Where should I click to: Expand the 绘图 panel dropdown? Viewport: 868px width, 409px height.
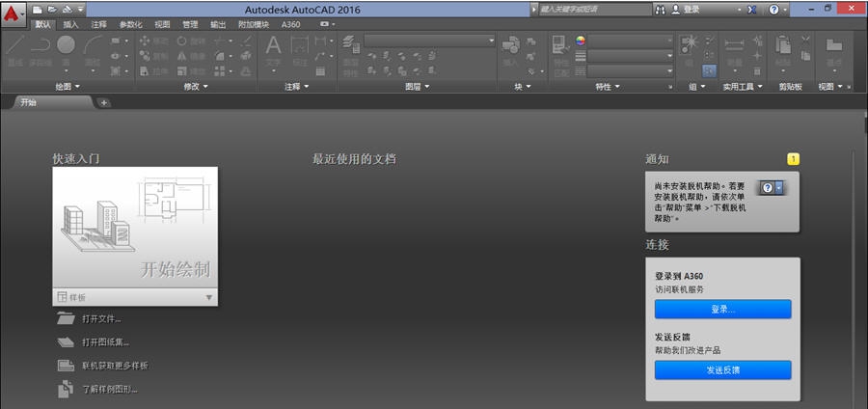click(68, 87)
